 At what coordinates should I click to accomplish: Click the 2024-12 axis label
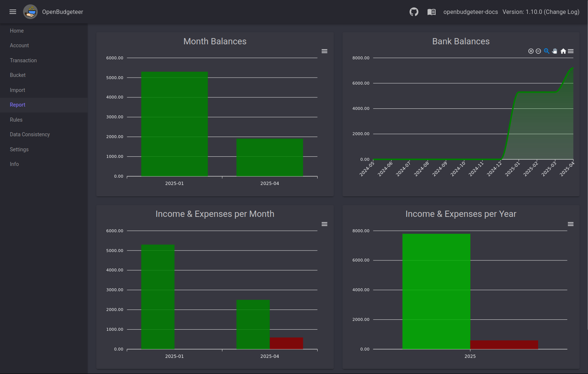(494, 169)
